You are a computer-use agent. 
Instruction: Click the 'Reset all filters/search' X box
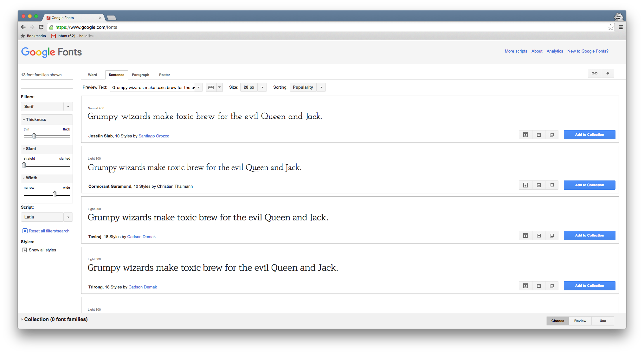click(25, 231)
